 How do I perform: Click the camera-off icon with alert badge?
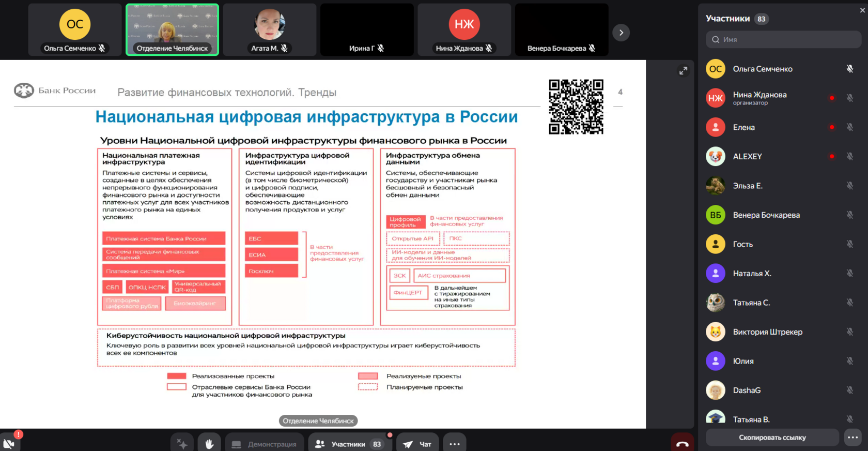coord(10,442)
